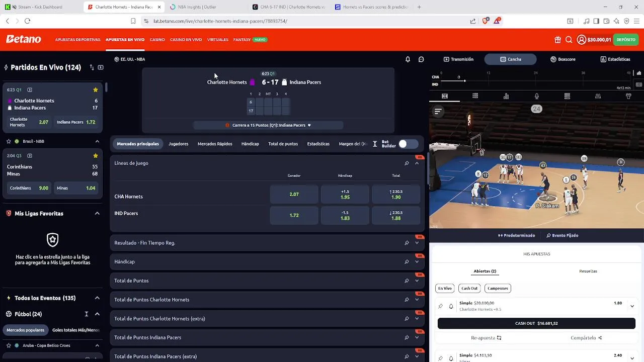Select the microphone commentary icon in tracker
644x362 pixels.
[x=537, y=96]
